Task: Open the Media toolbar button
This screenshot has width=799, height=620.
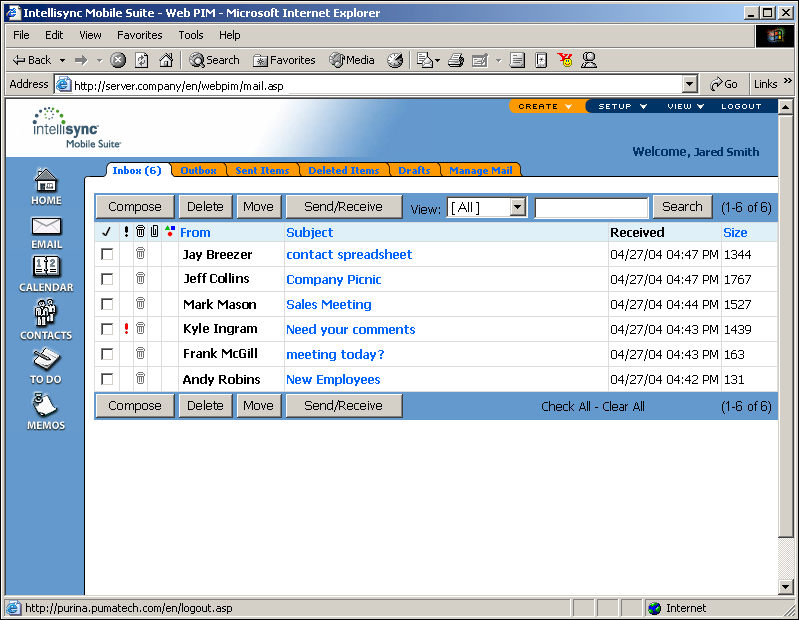Action: 352,60
